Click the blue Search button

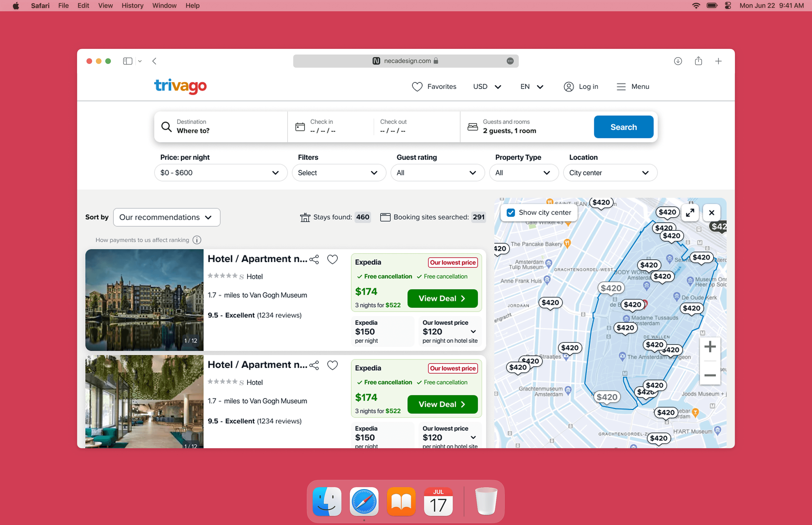click(623, 127)
